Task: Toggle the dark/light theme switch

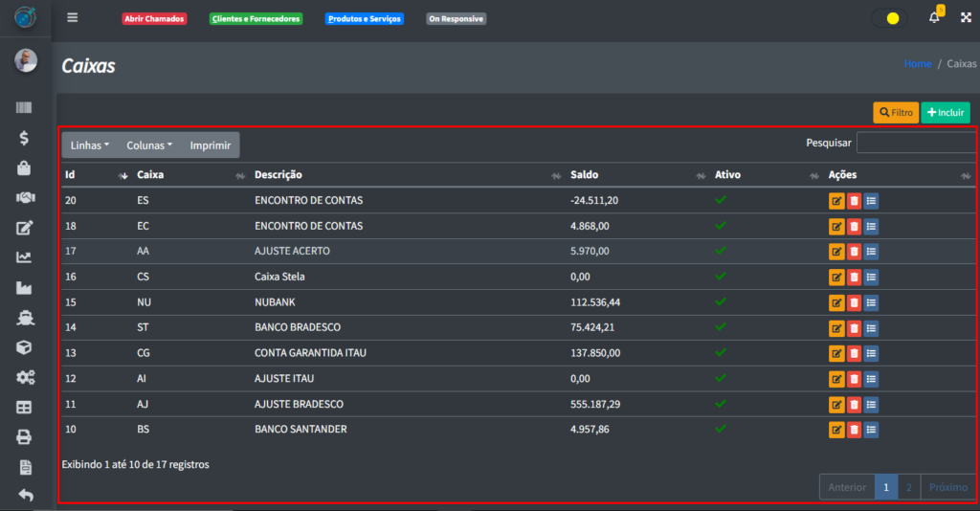Action: [890, 18]
